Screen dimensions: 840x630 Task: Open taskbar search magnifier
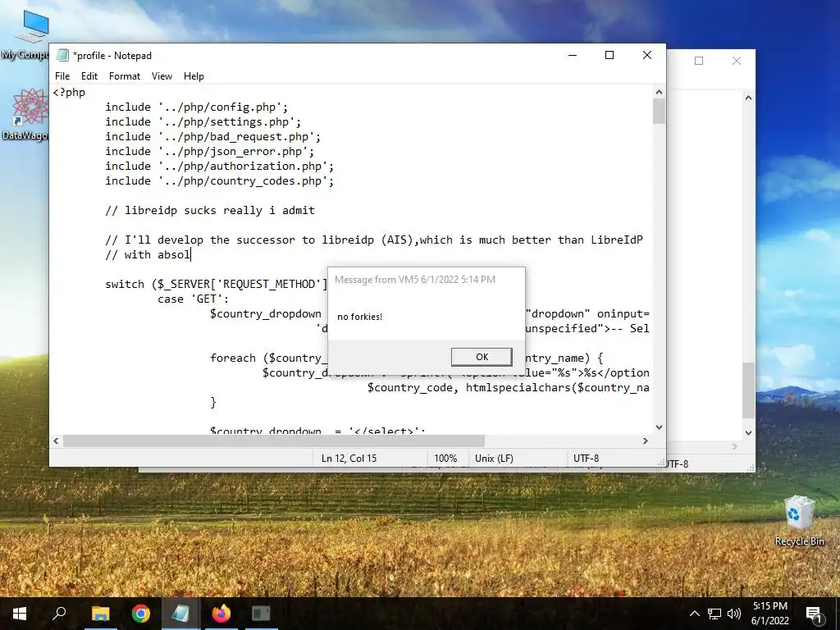pyautogui.click(x=59, y=614)
